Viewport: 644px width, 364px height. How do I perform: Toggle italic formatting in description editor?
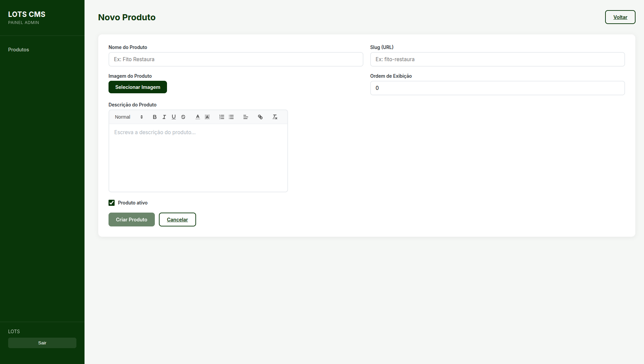(x=164, y=117)
